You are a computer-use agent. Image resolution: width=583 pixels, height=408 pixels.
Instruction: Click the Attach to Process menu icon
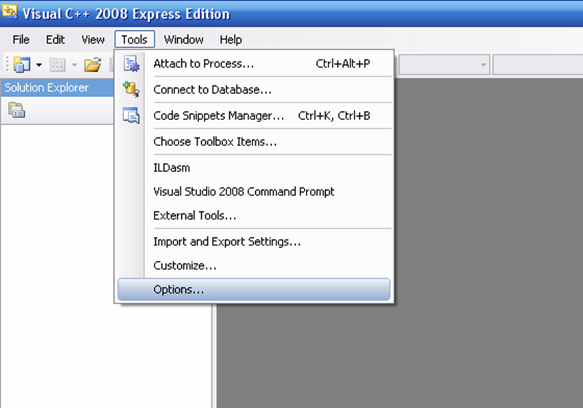click(131, 64)
